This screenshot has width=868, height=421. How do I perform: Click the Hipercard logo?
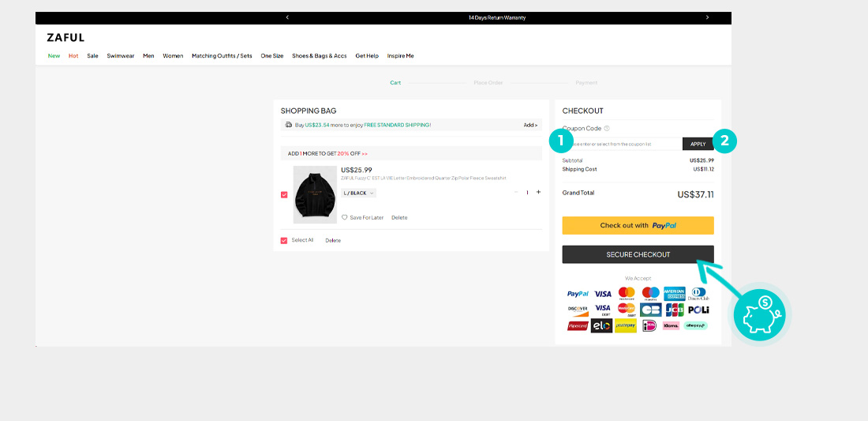(x=578, y=325)
